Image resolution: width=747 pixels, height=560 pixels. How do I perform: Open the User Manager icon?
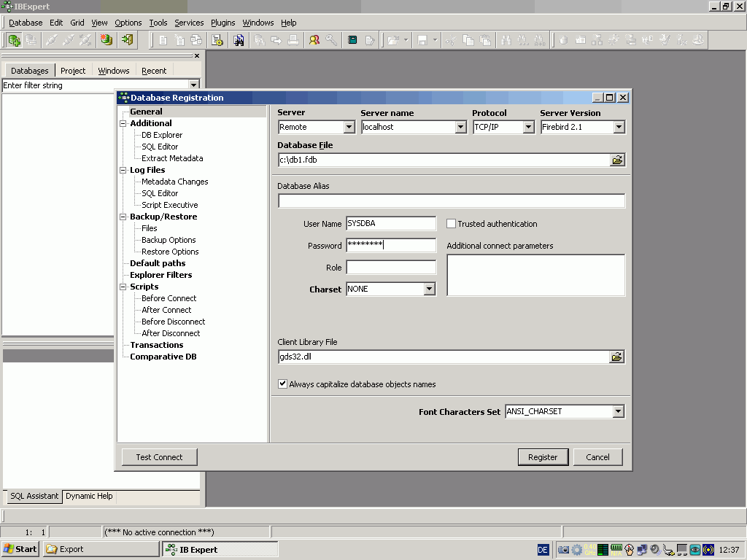314,41
